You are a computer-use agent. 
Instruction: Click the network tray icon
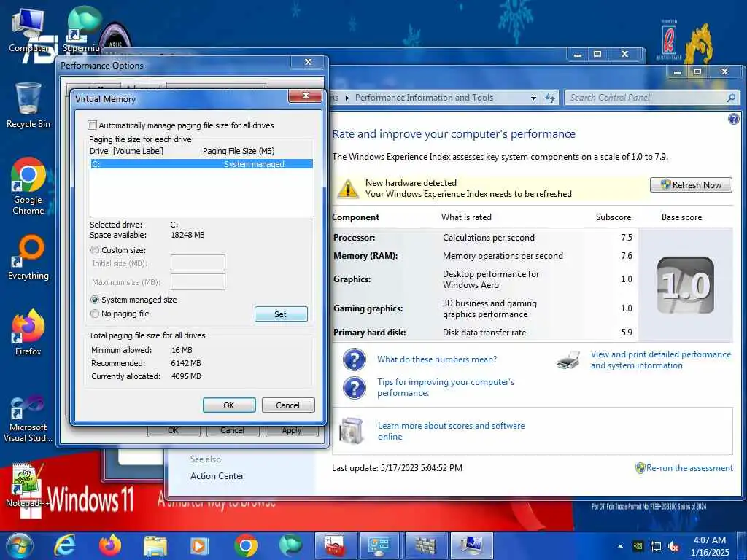coord(656,547)
